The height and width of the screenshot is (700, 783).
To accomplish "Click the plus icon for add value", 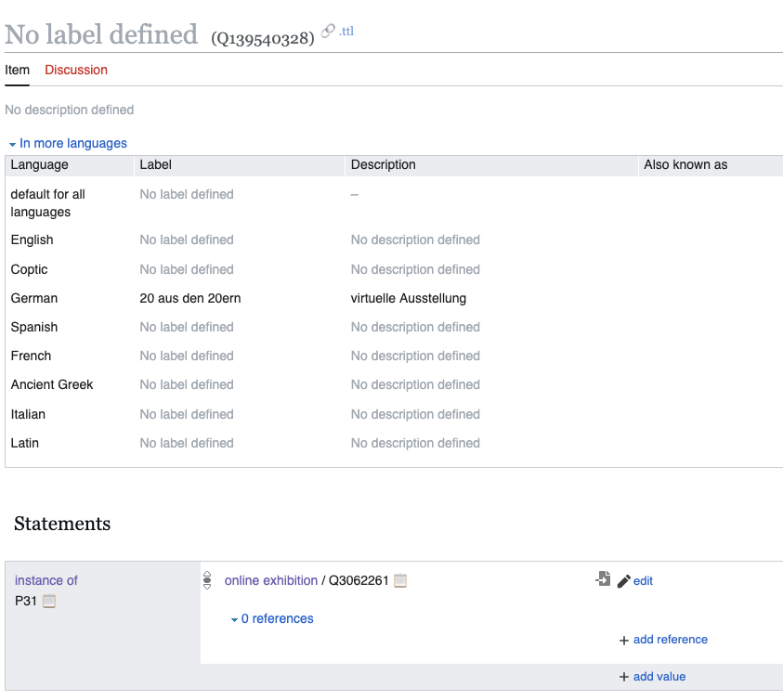I will point(623,677).
